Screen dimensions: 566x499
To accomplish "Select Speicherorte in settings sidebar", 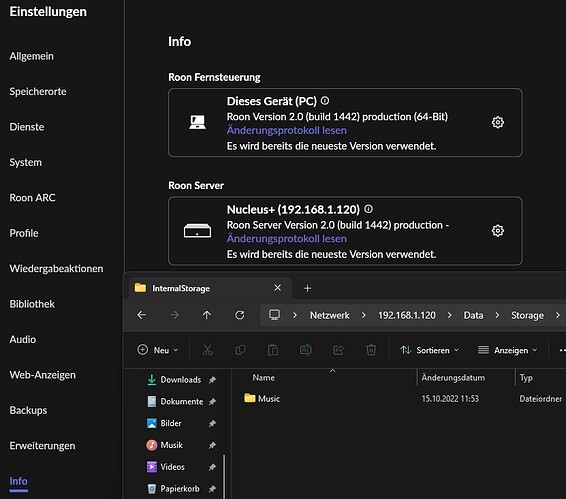I will 38,92.
